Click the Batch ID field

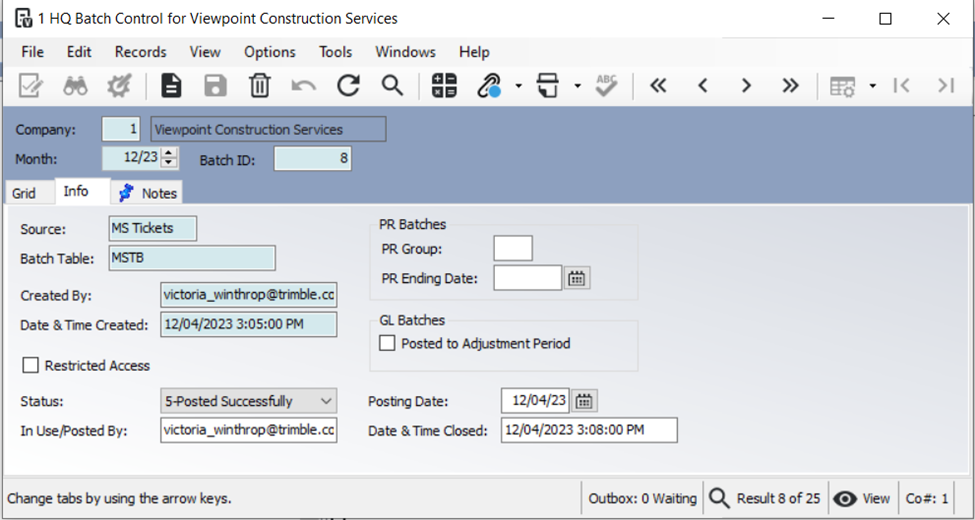coord(312,158)
